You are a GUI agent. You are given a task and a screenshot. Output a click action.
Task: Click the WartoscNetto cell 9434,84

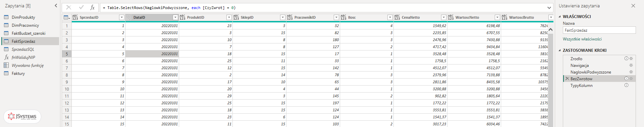tap(474, 47)
